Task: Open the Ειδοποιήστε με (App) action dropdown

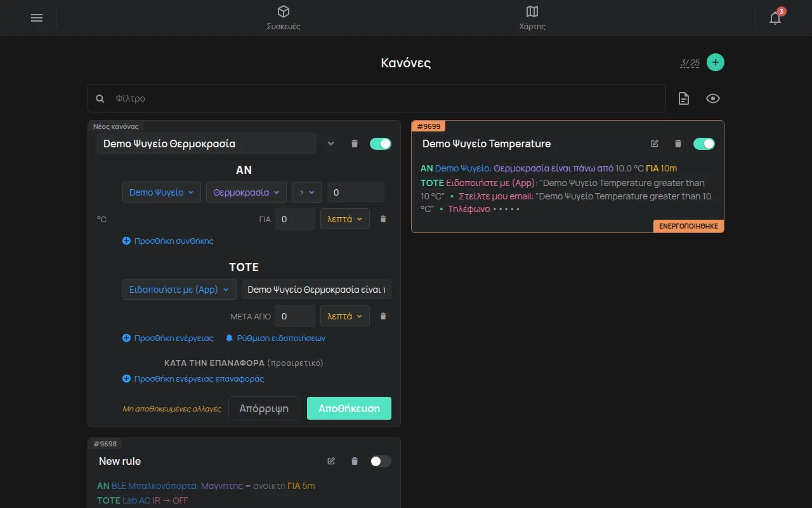Action: [x=180, y=290]
